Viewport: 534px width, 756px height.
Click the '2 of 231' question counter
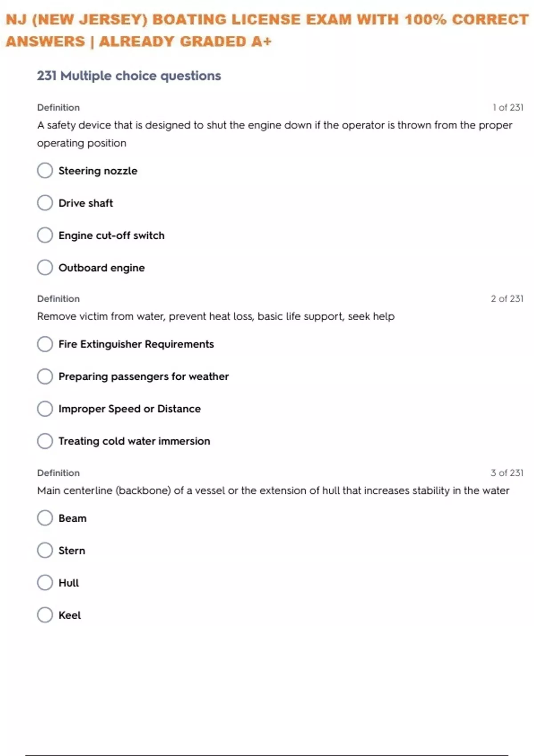[507, 298]
